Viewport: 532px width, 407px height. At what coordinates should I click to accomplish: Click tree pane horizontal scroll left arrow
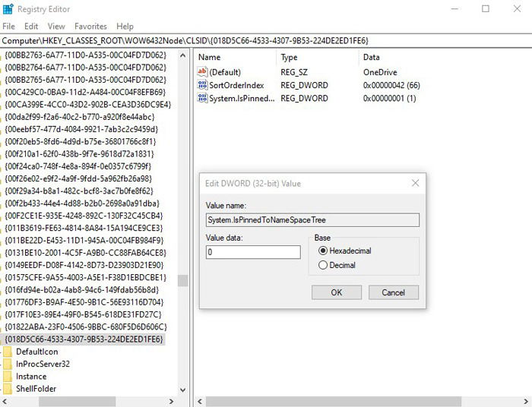coord(5,402)
